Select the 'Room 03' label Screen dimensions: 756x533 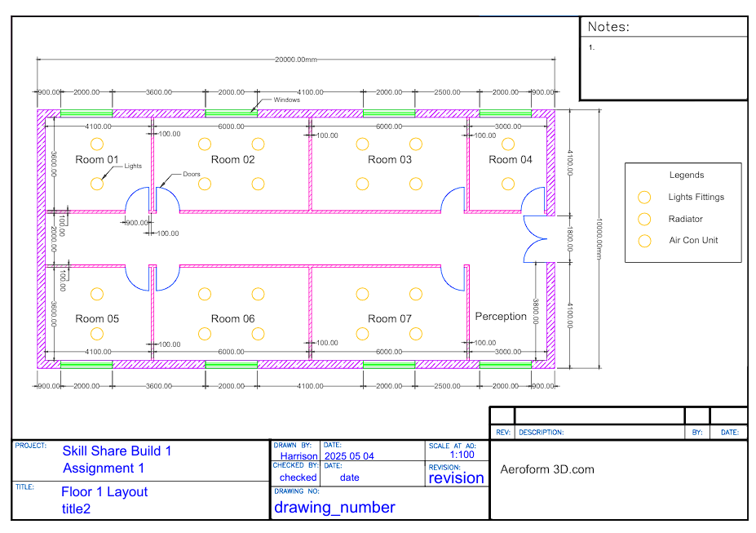(x=390, y=160)
